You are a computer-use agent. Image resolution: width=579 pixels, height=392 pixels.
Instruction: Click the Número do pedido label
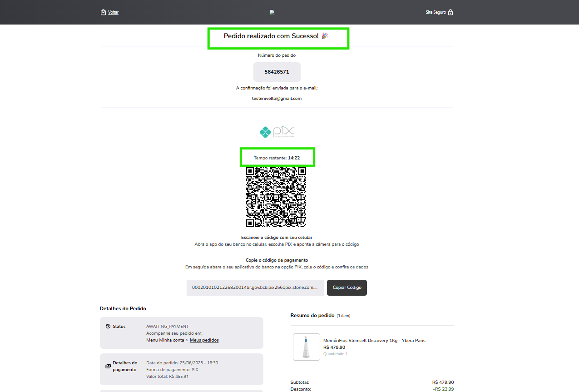(x=277, y=55)
